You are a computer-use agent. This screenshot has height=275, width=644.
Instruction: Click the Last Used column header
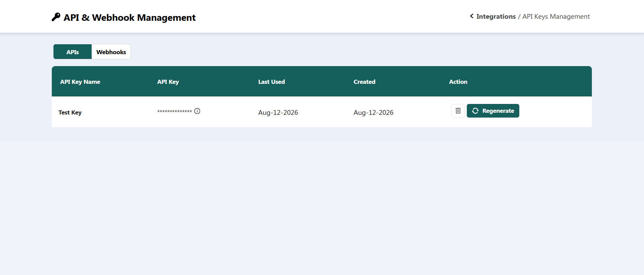coord(272,82)
